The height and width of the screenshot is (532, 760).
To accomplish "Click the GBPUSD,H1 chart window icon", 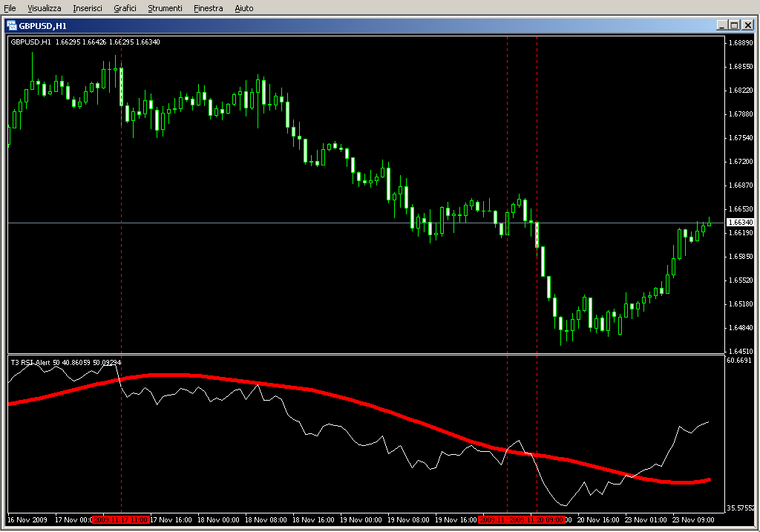I will (12, 25).
